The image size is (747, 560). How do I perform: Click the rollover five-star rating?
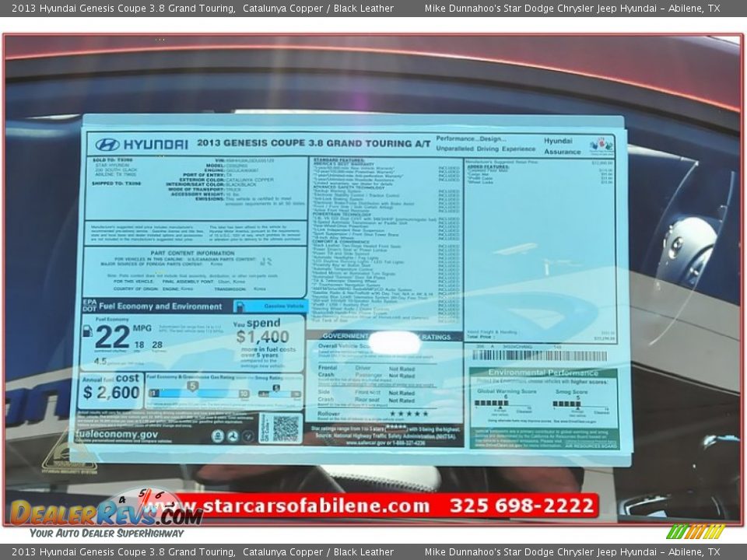[409, 413]
